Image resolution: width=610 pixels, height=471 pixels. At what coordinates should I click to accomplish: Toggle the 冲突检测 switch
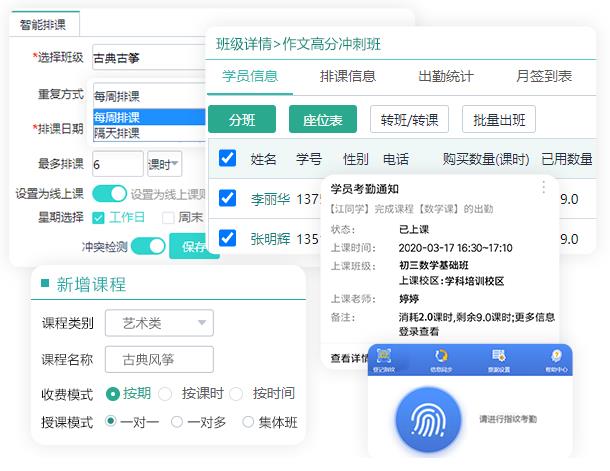coord(148,245)
